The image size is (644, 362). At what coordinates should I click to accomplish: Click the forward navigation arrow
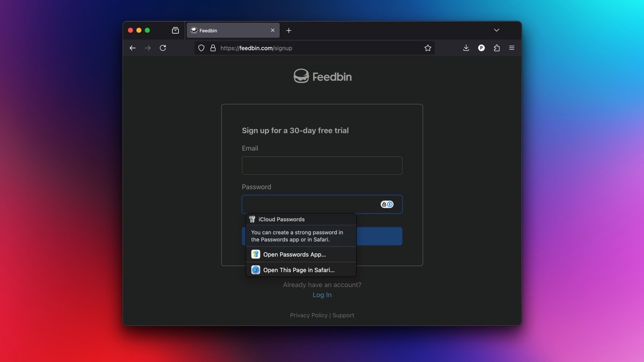[x=148, y=48]
